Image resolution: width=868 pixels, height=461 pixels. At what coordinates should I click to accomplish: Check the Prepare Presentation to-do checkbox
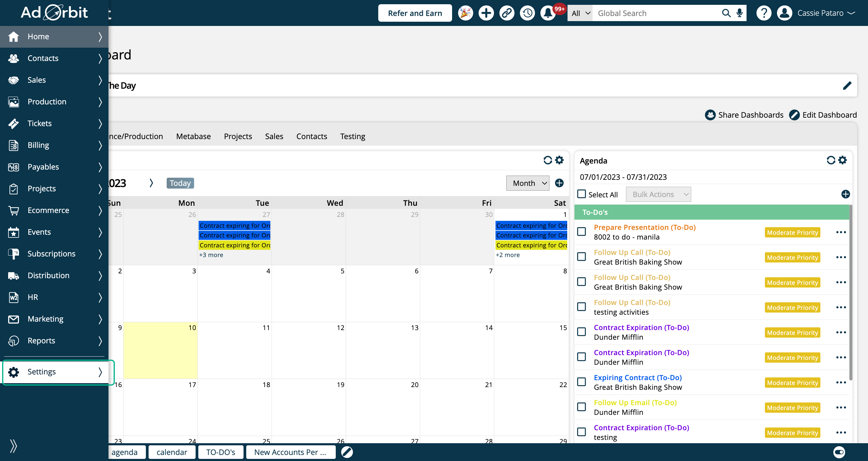point(582,232)
